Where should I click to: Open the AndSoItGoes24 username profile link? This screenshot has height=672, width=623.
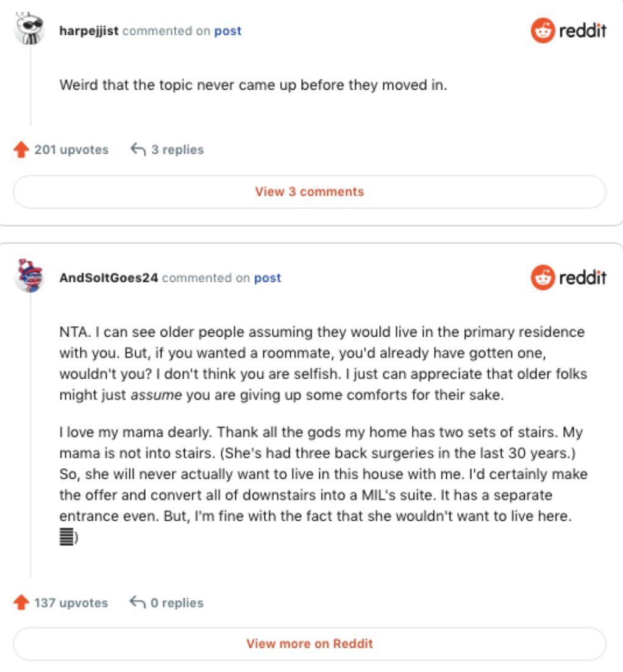109,278
